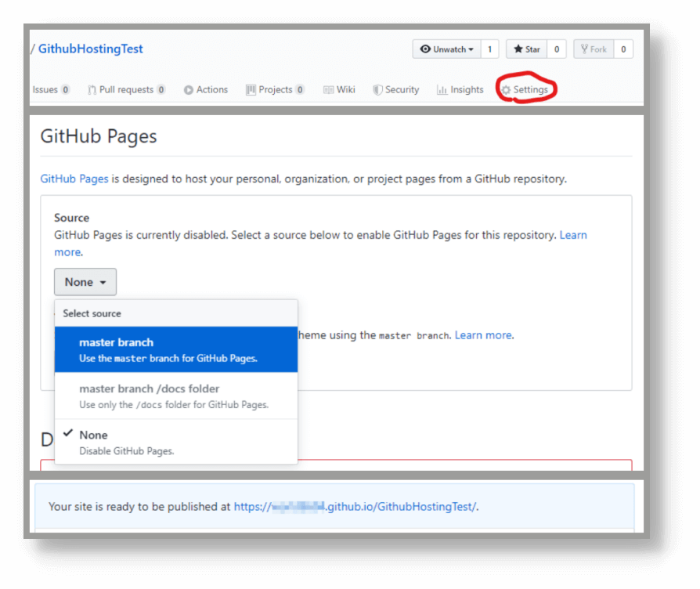Open the Projects tab
The image size is (700, 589).
pos(275,90)
